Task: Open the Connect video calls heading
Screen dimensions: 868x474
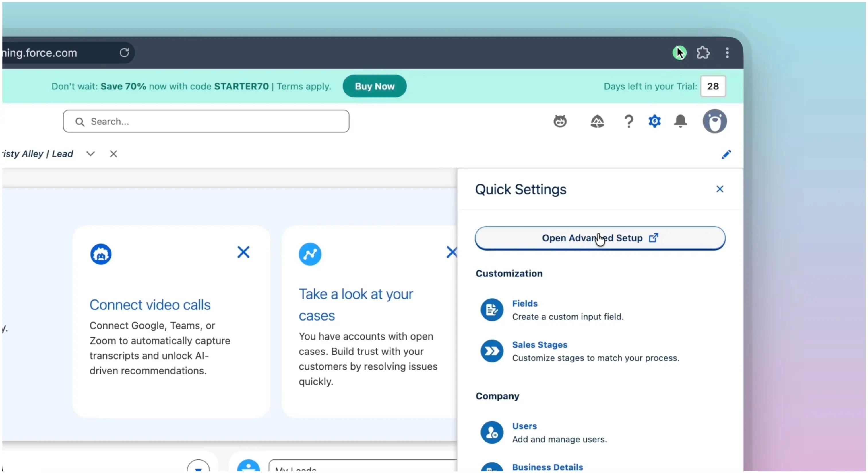Action: pos(150,305)
